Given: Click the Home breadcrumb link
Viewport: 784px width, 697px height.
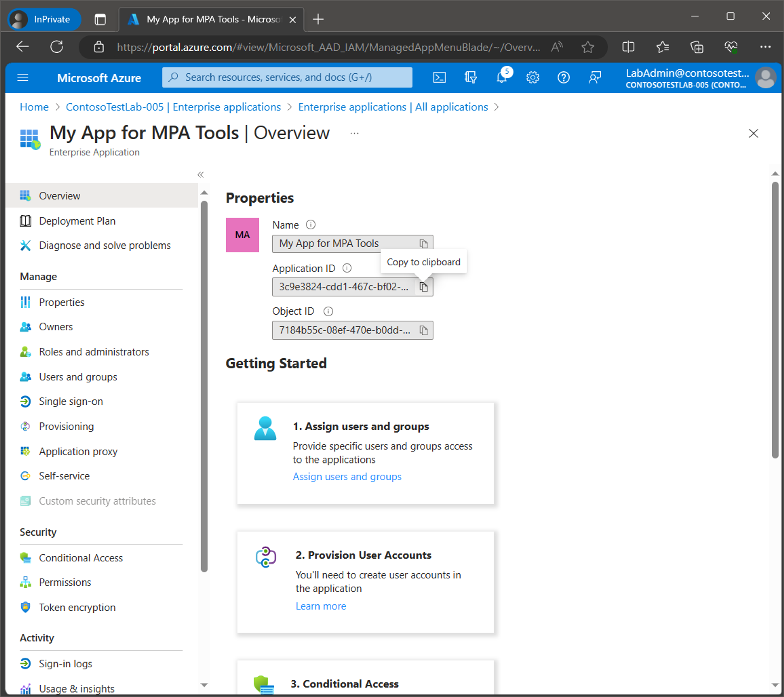Looking at the screenshot, I should pos(34,107).
